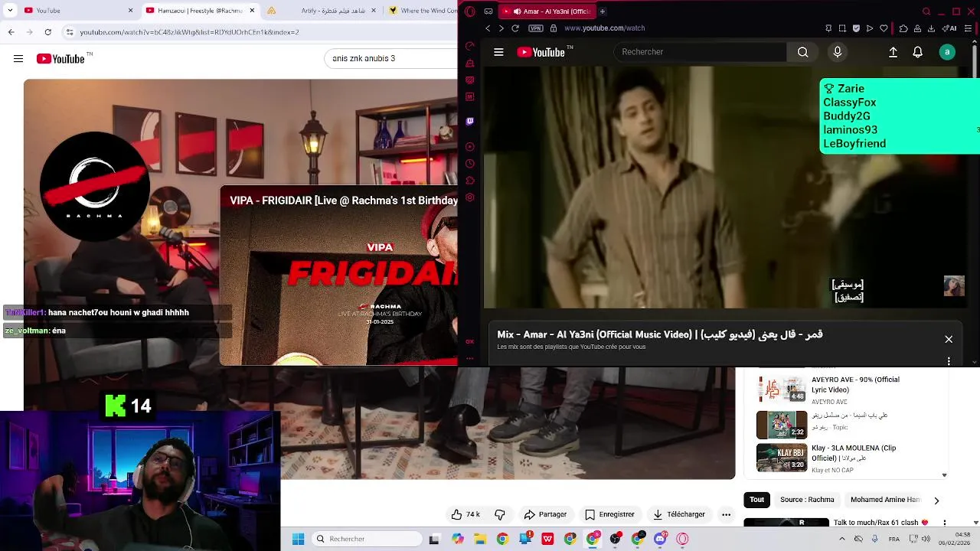The image size is (980, 551).
Task: Open GX Control speedometer in Opera sidebar
Action: [x=470, y=46]
